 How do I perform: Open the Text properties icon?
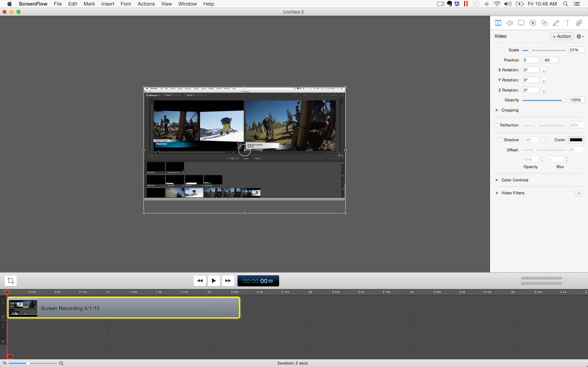567,23
